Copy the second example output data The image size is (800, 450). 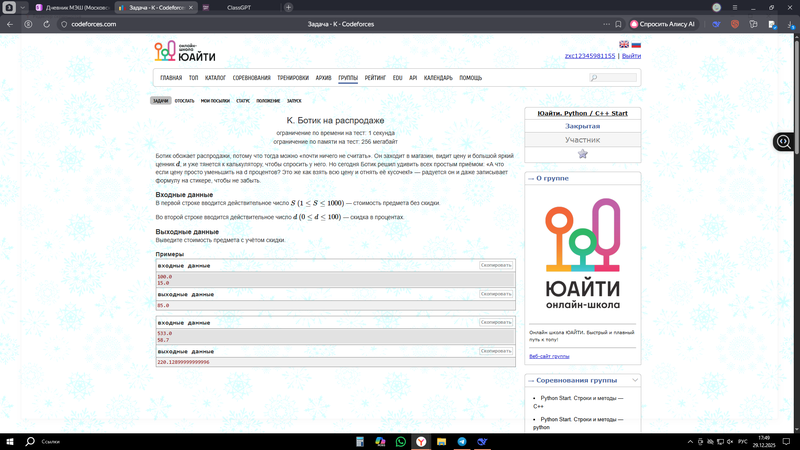coord(496,351)
